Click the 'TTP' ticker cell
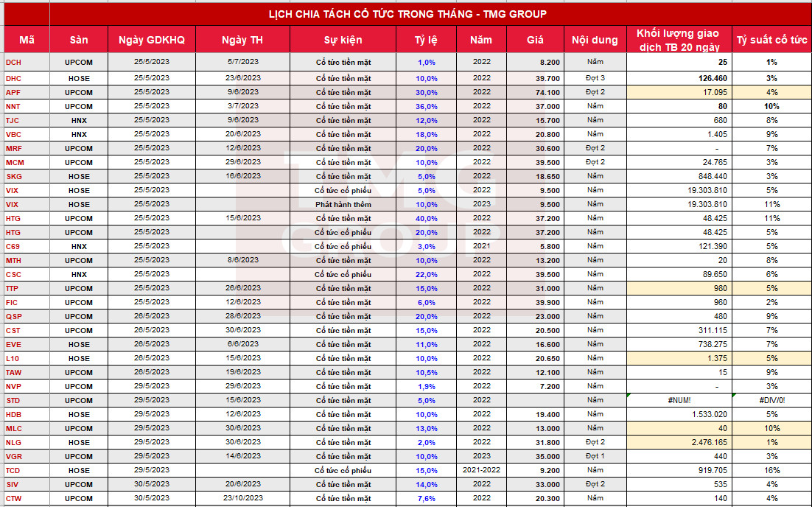 [x=27, y=288]
